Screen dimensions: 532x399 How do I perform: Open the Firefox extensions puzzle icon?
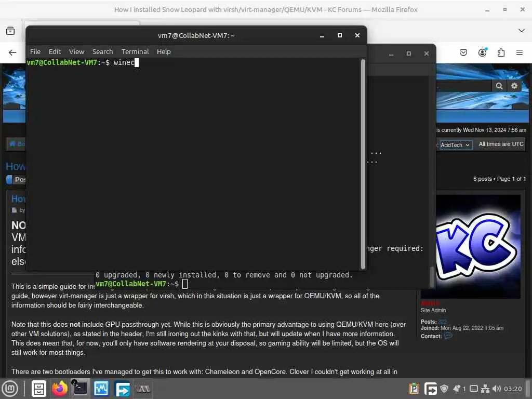click(x=501, y=52)
